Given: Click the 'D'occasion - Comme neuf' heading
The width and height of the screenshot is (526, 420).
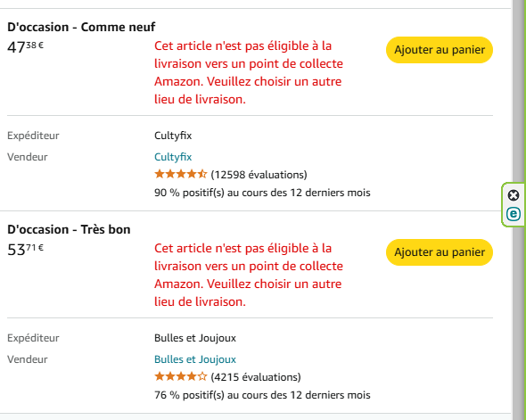Looking at the screenshot, I should pyautogui.click(x=81, y=27).
